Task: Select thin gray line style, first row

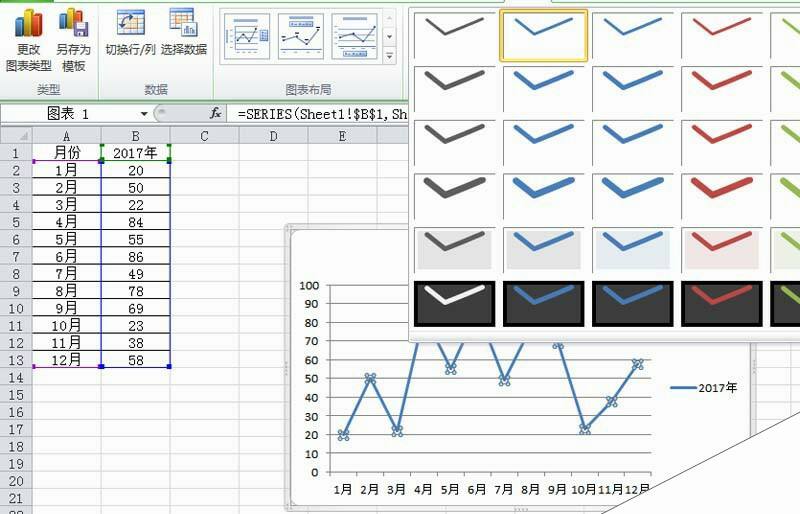Action: click(454, 35)
